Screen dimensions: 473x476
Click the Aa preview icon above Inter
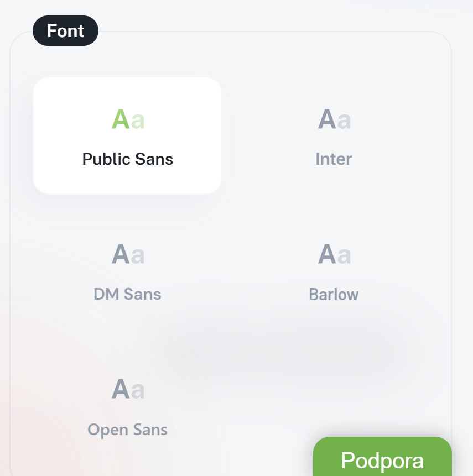point(334,119)
